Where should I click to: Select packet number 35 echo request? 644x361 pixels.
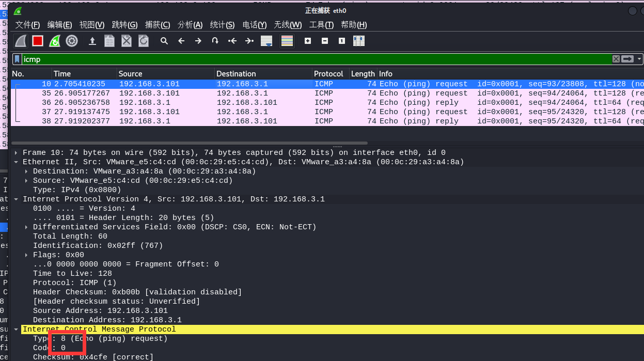[327, 93]
